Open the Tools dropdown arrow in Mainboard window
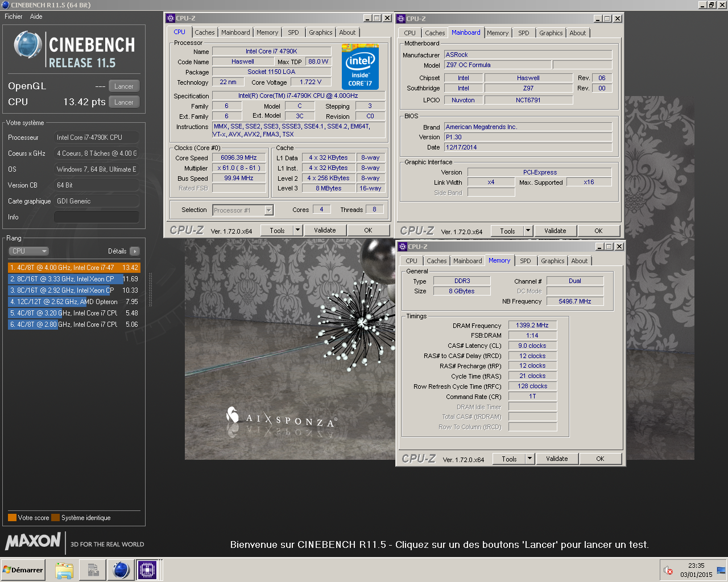Viewport: 728px width, 582px height. coord(528,231)
